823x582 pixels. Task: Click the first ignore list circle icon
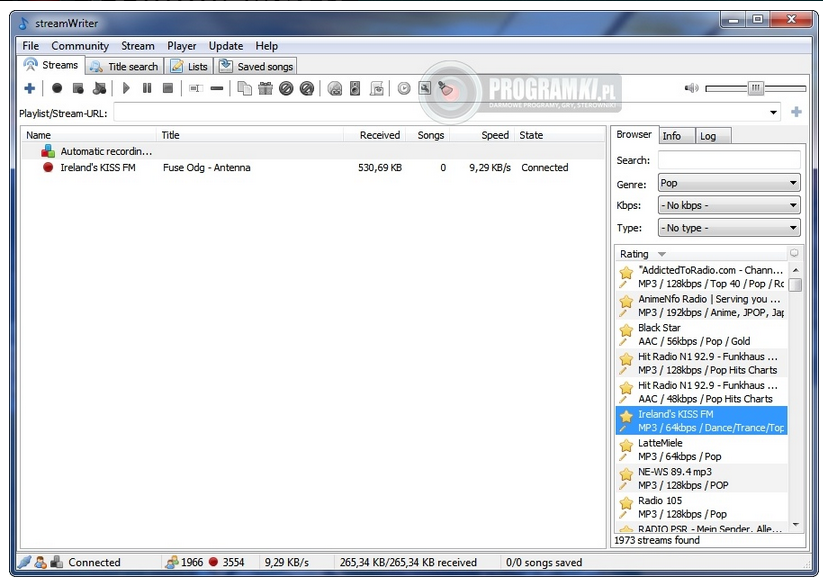[286, 88]
